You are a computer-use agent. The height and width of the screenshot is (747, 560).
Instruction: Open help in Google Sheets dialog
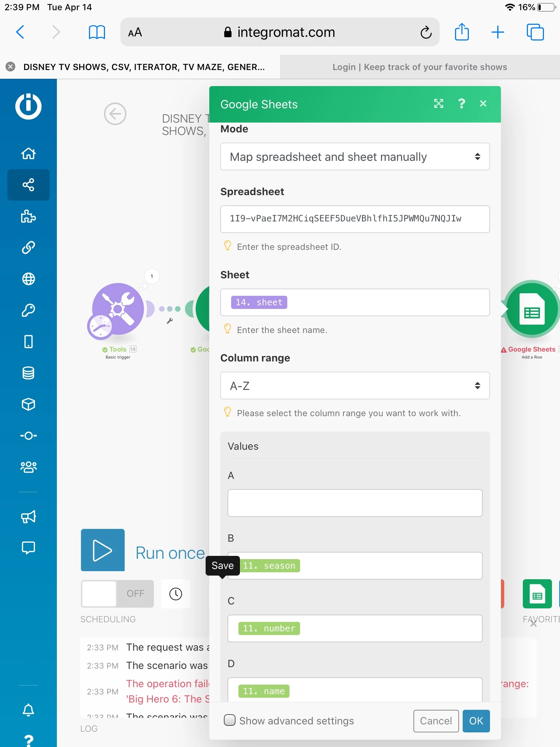pyautogui.click(x=462, y=104)
